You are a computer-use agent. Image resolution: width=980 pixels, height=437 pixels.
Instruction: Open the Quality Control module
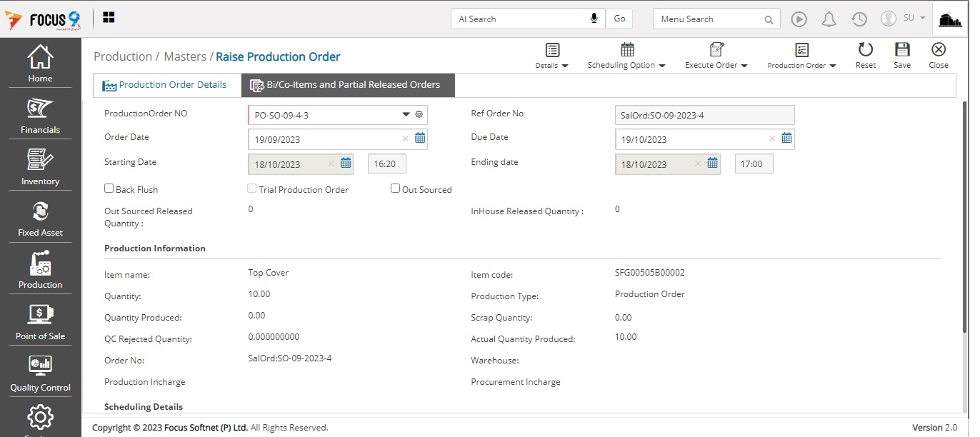[x=40, y=373]
